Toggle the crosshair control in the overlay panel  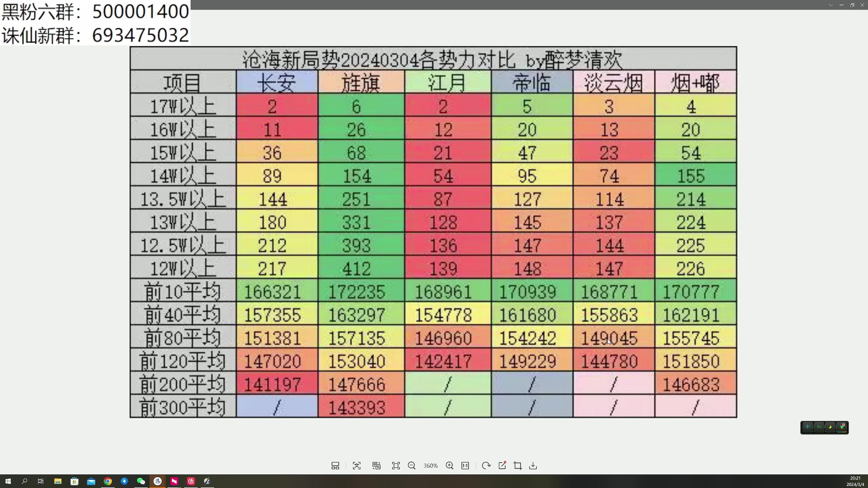tap(807, 427)
